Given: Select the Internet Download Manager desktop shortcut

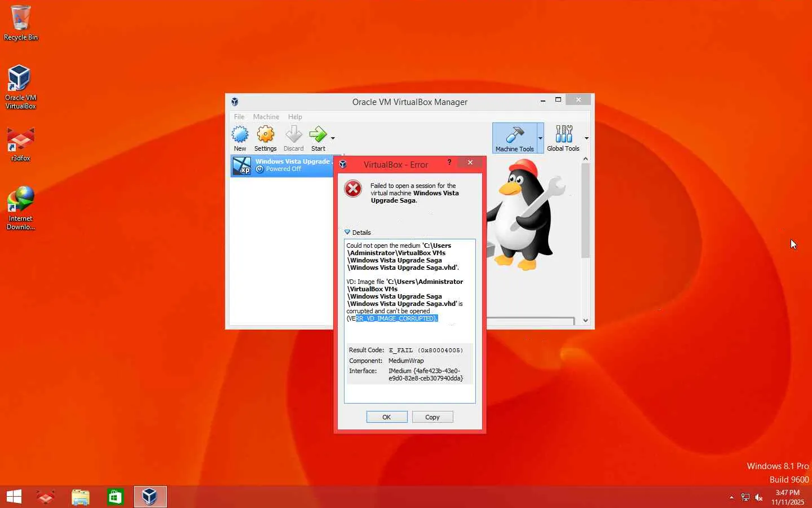Looking at the screenshot, I should (21, 208).
